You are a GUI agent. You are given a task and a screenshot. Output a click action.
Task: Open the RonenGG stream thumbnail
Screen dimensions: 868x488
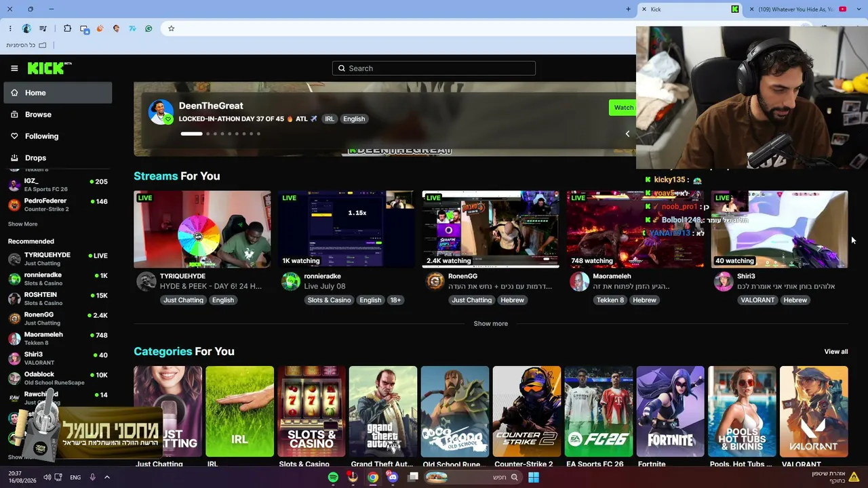pyautogui.click(x=491, y=229)
